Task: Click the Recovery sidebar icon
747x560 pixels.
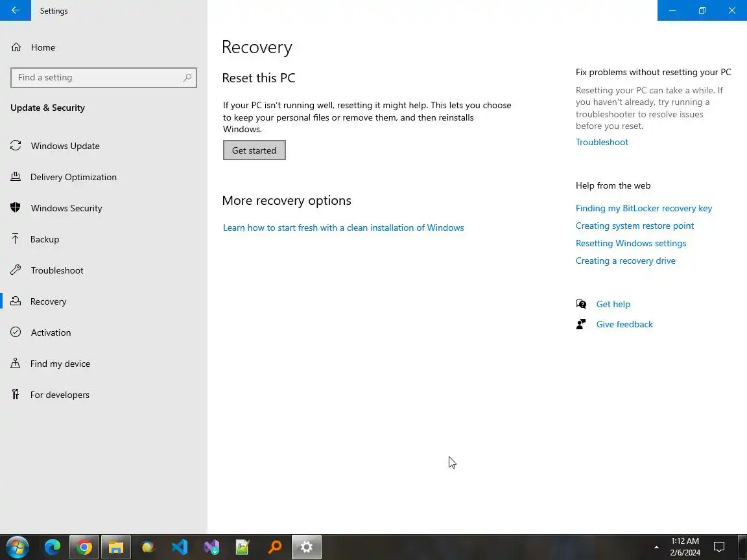Action: tap(16, 301)
